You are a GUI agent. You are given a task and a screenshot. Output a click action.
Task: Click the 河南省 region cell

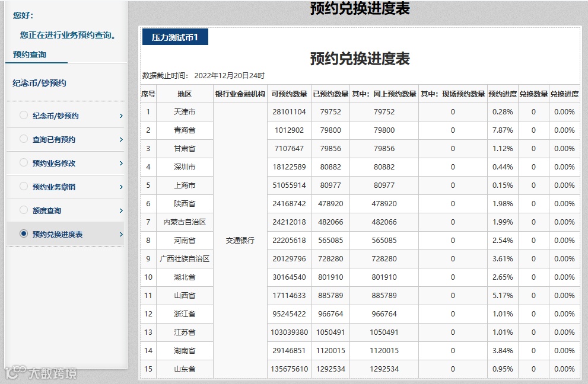185,240
